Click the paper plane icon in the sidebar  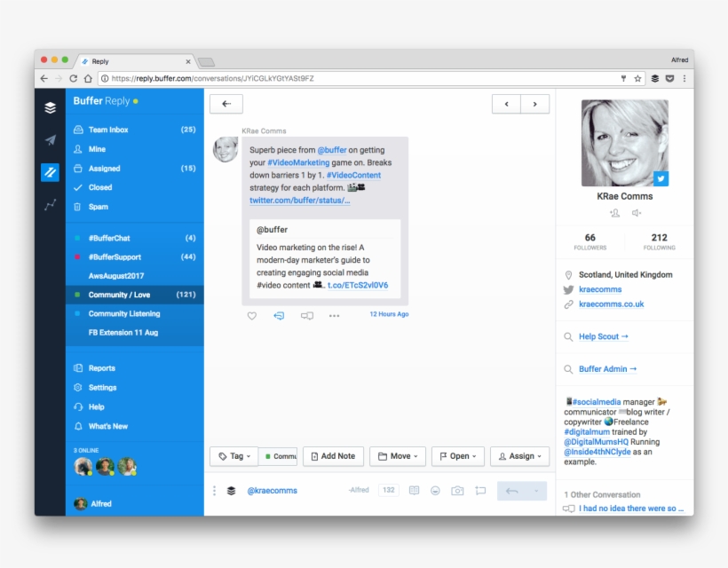click(50, 140)
